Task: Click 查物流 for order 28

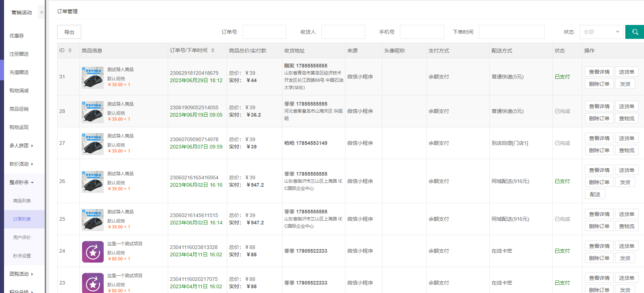Action: 626,118
